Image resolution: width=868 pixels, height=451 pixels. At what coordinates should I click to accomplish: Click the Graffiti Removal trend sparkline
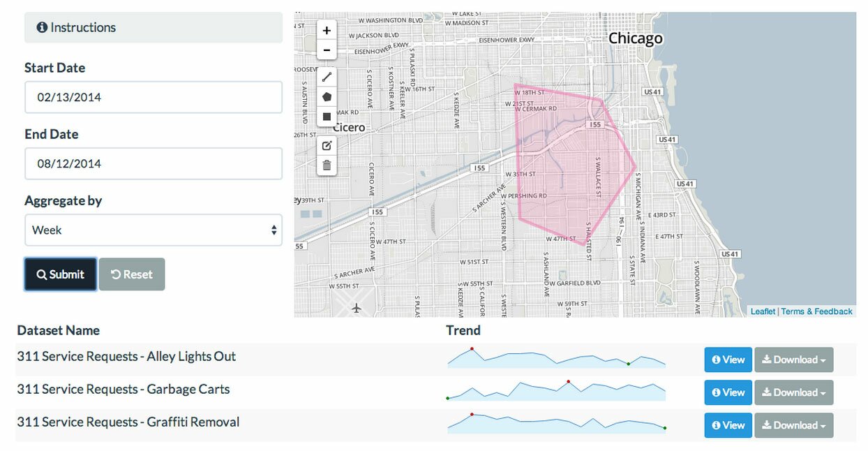pyautogui.click(x=556, y=423)
